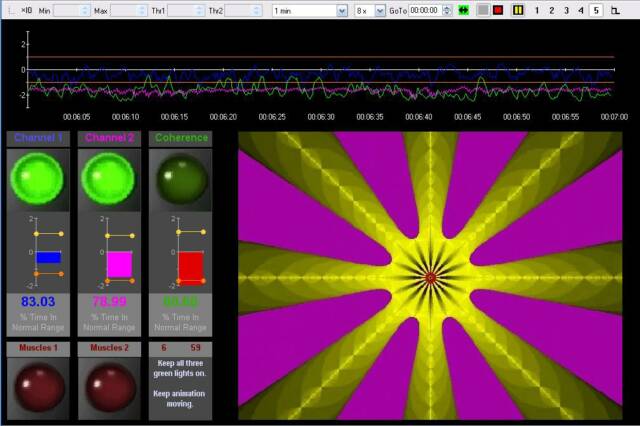Screen dimensions: 640x426
Task: Click the Thr2 stepper arrows
Action: [256, 11]
